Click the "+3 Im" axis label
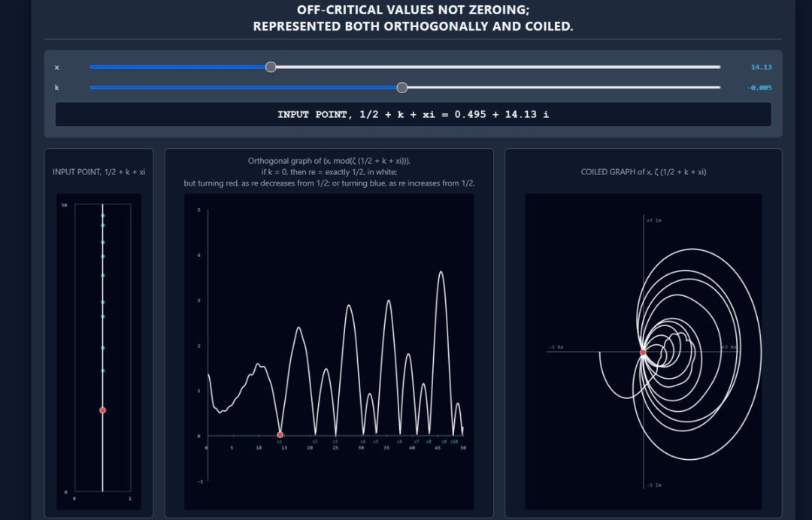 click(654, 220)
